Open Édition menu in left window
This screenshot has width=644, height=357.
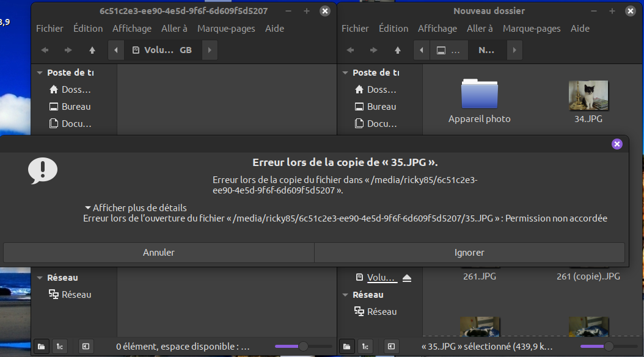(88, 28)
